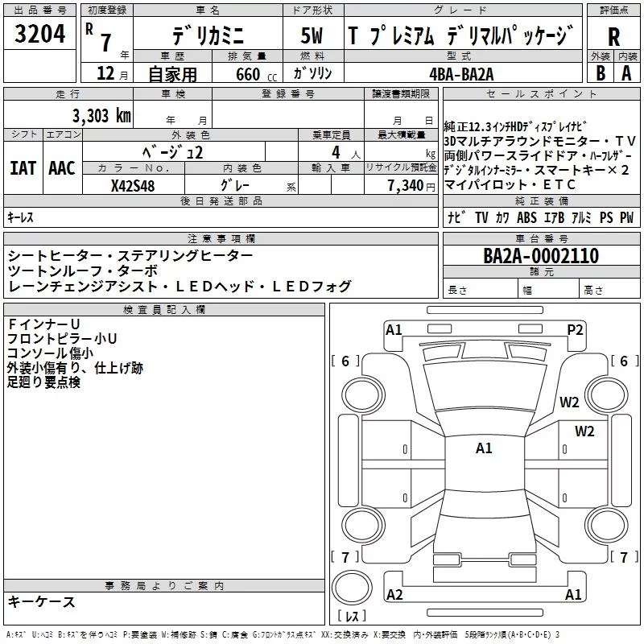
Task: Click the [レス] spare tire label
Action: pos(352,616)
